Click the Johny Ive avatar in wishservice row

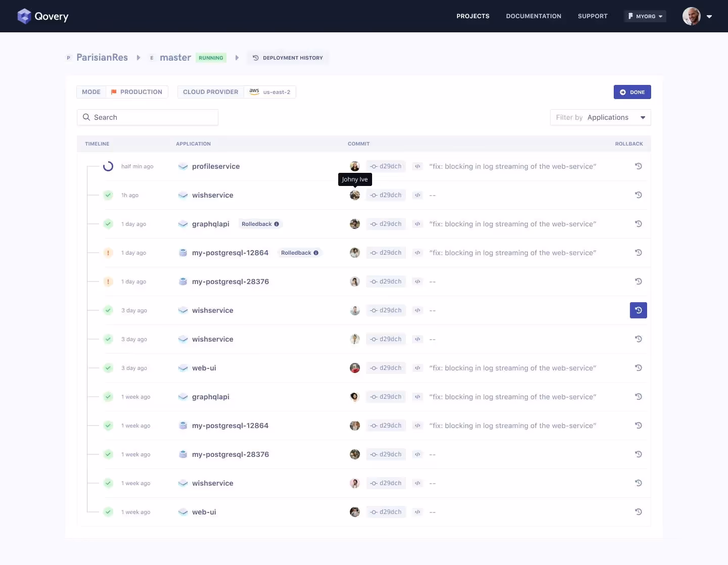355,195
